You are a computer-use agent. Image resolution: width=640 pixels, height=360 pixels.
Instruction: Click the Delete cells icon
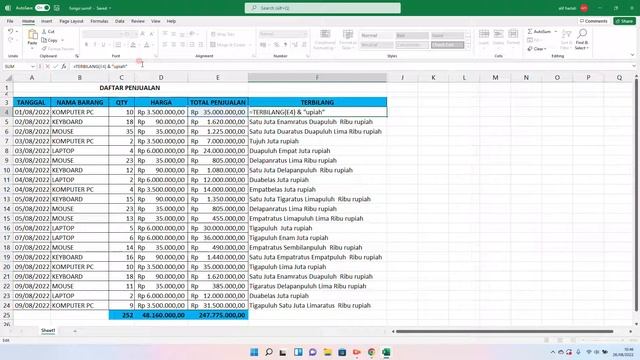498,34
